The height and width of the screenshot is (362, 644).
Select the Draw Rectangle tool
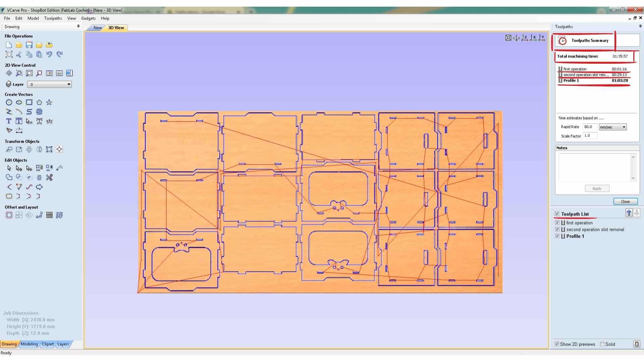[x=29, y=103]
